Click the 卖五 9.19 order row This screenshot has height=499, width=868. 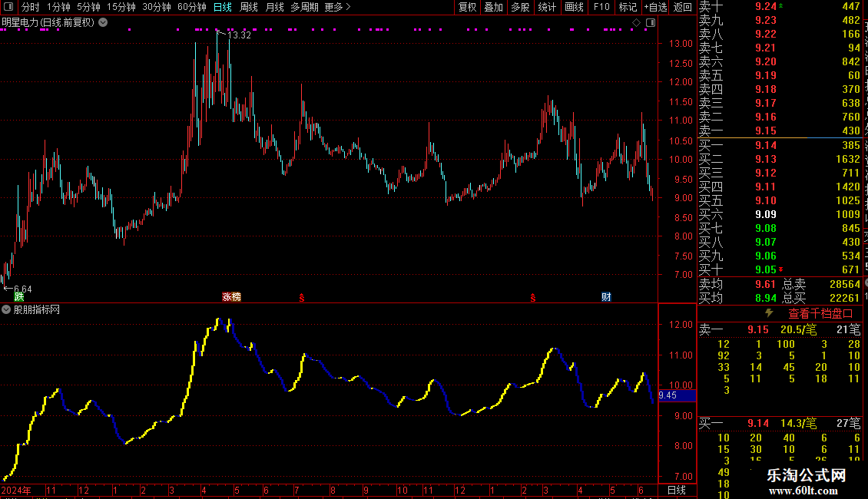click(x=780, y=76)
